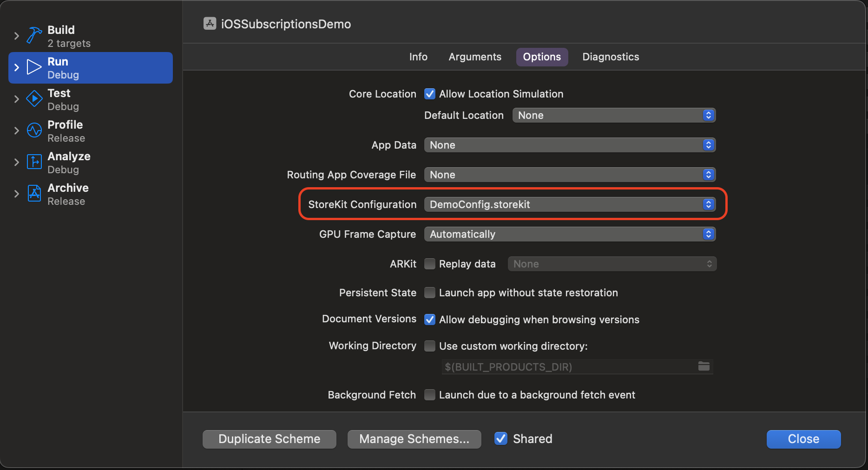Click the working directory folder icon

[704, 366]
